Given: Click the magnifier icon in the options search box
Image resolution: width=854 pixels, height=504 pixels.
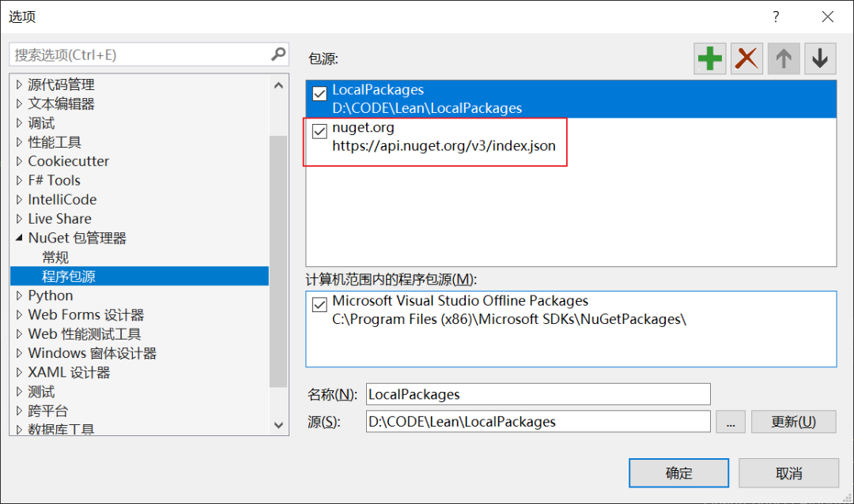Looking at the screenshot, I should (278, 55).
